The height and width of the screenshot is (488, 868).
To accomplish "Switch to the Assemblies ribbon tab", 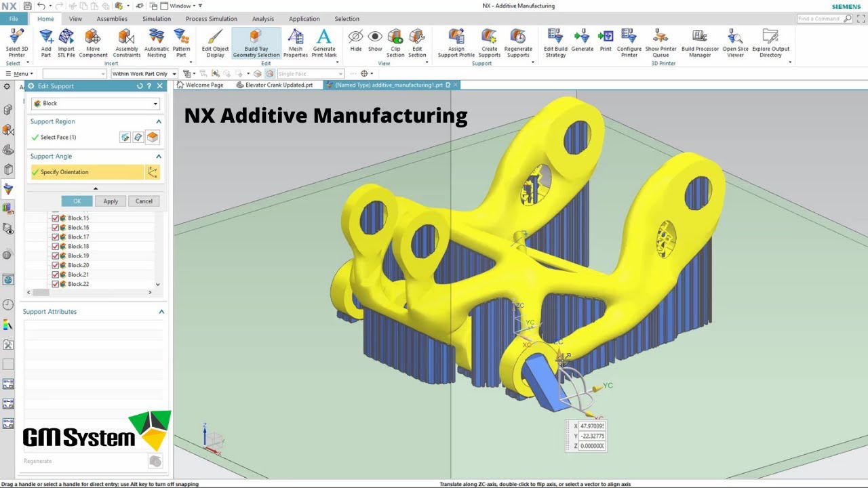I will click(x=112, y=19).
